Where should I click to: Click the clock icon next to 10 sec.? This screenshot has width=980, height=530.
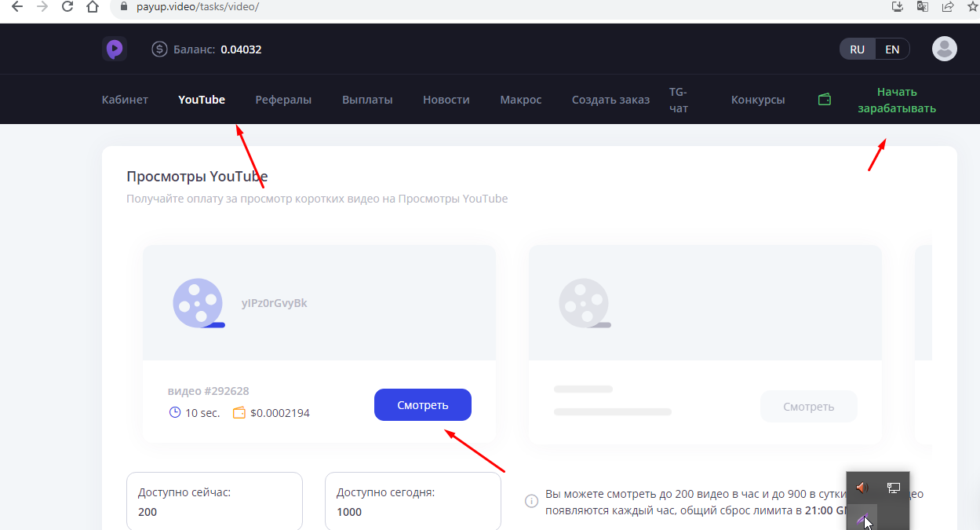point(175,412)
